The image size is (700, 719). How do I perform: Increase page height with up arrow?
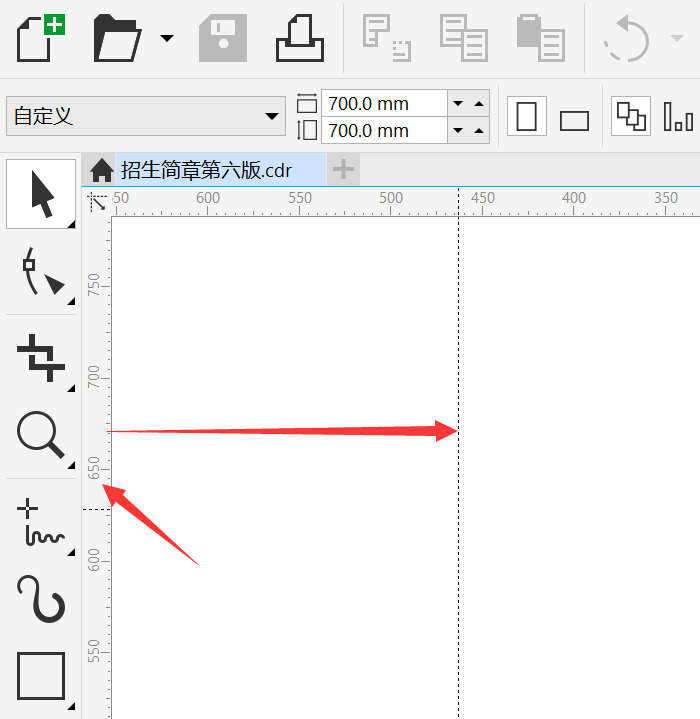[x=479, y=131]
